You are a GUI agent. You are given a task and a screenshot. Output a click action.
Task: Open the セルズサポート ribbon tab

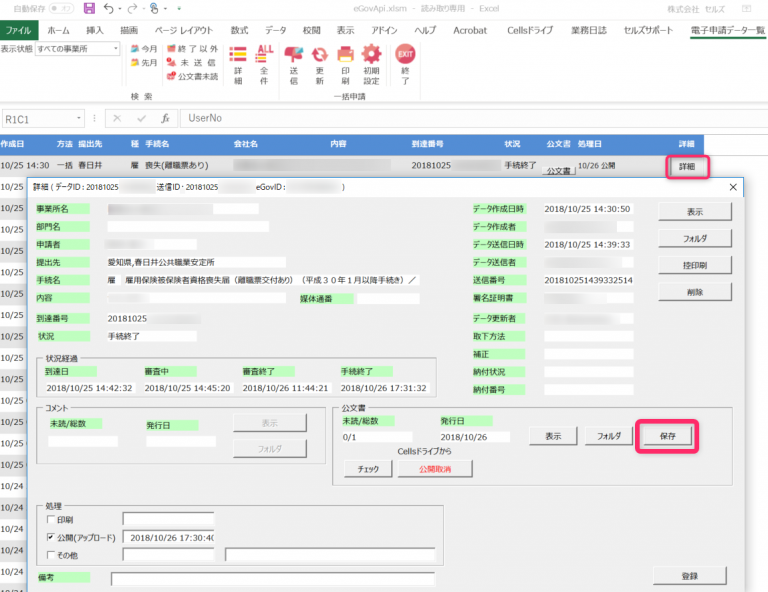pyautogui.click(x=648, y=30)
